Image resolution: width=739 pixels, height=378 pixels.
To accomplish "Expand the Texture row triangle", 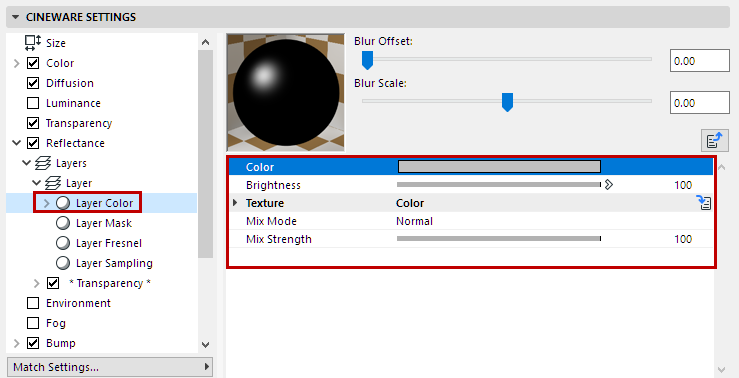I will (x=235, y=203).
